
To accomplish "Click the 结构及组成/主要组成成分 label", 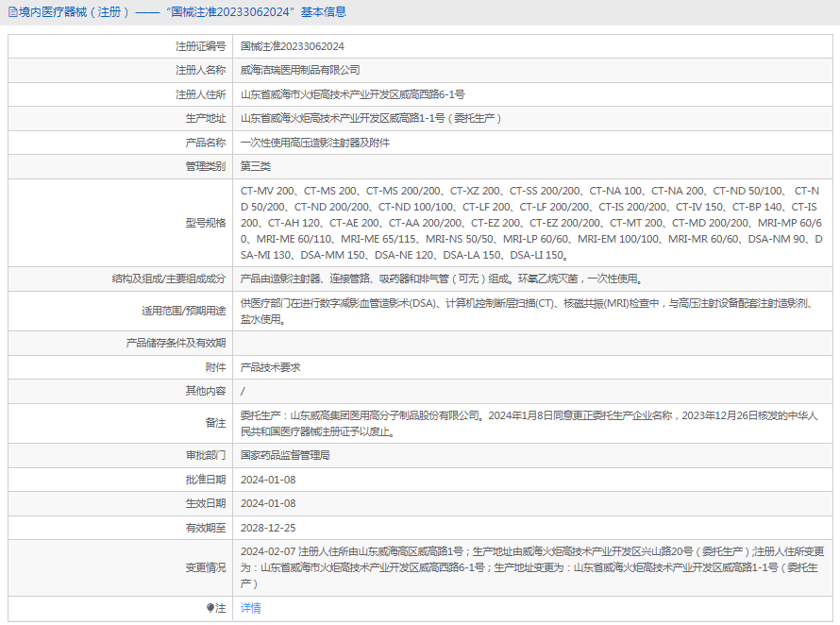I will pyautogui.click(x=169, y=279).
